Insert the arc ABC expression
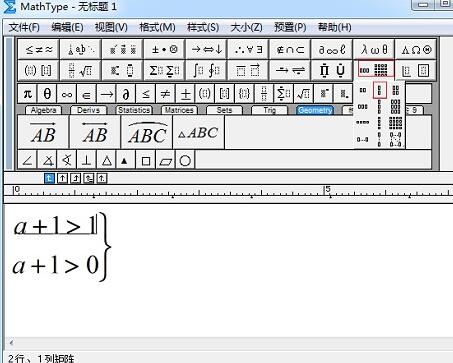This screenshot has height=363, width=453. [147, 132]
